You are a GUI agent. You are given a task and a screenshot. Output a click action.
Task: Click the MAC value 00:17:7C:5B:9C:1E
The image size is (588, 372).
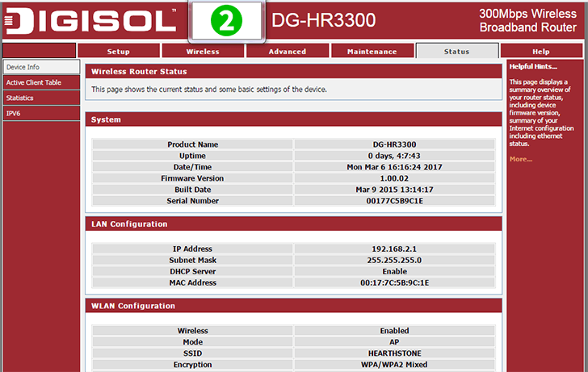pos(394,282)
